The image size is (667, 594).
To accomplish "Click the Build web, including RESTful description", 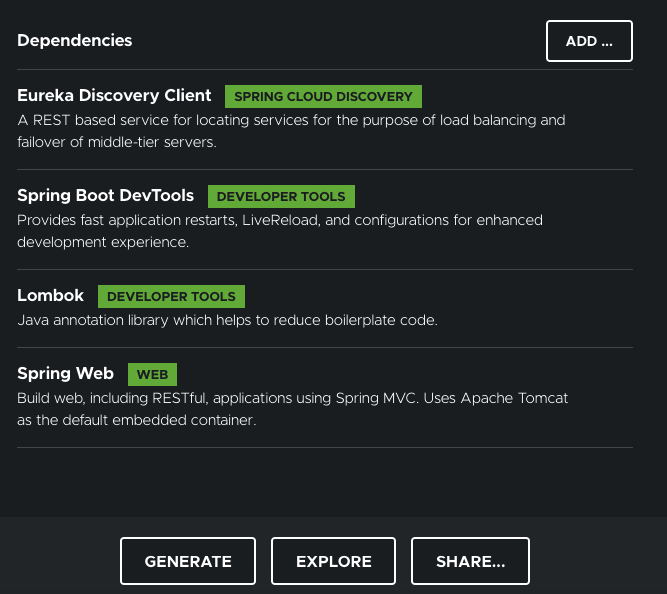I will click(293, 409).
